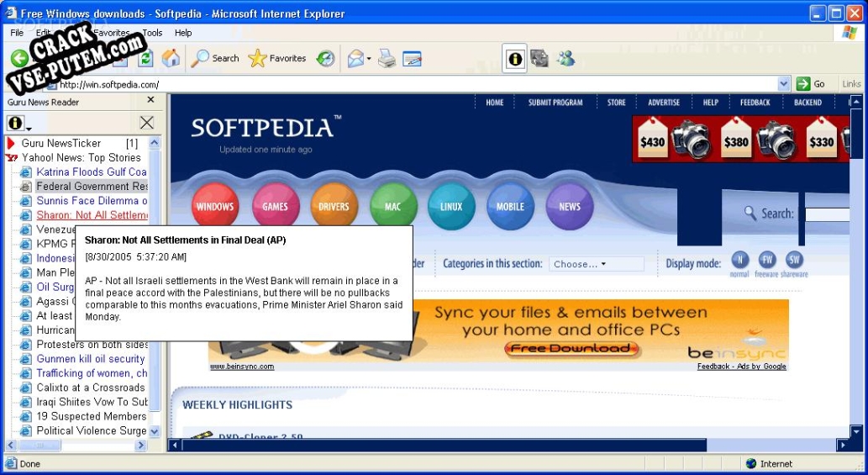The height and width of the screenshot is (475, 868).
Task: Open the Favorites star button
Action: (x=276, y=58)
